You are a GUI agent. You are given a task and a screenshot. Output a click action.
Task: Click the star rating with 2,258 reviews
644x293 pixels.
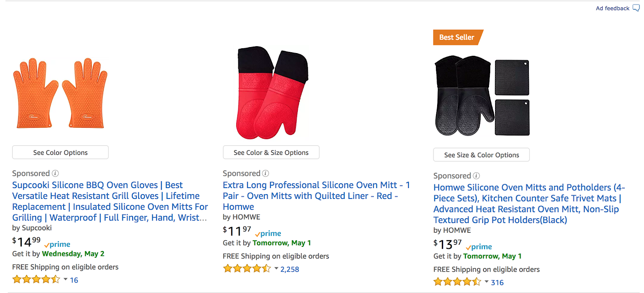coord(247,268)
